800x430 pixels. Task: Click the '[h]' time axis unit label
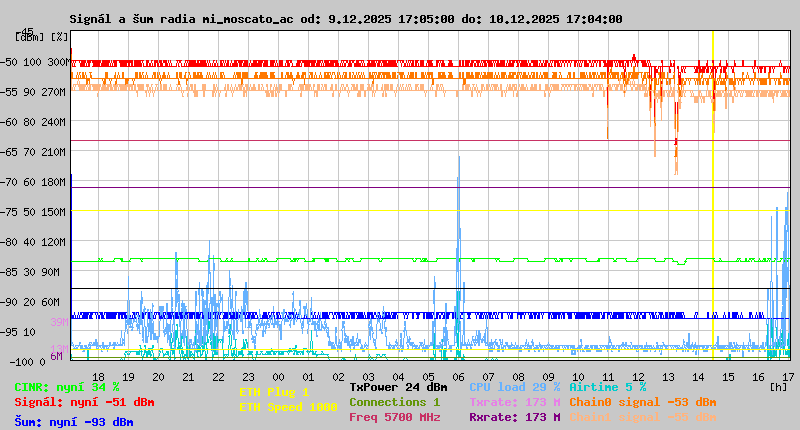pos(778,387)
